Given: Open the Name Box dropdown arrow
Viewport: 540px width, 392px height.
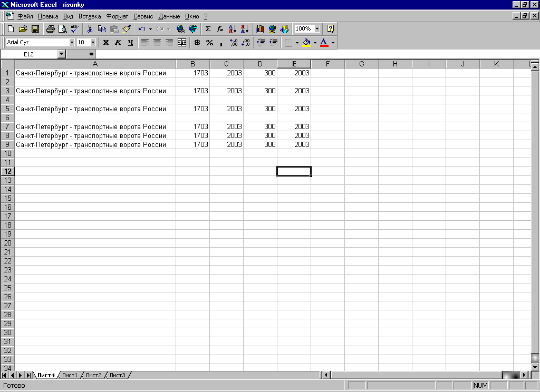Looking at the screenshot, I should pyautogui.click(x=61, y=54).
